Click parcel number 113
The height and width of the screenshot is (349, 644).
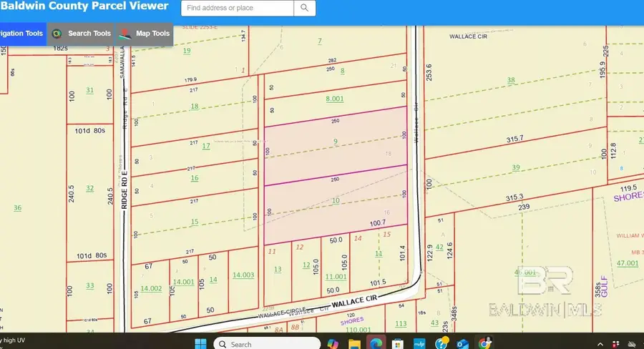401,324
